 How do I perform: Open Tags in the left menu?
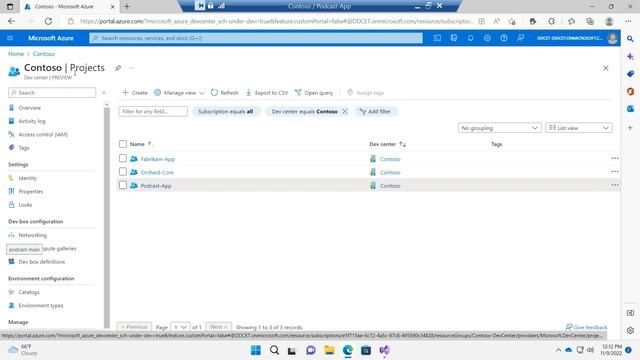24,148
